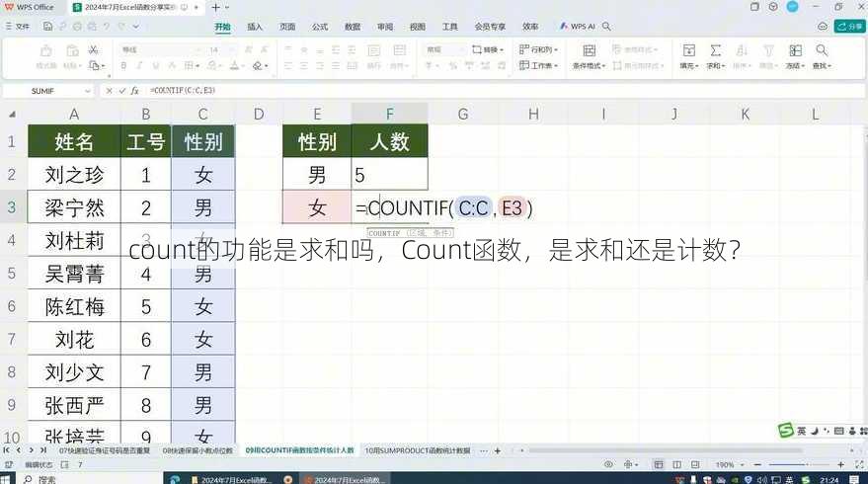
Task: Open the Convert (转换) dropdown
Action: tap(488, 49)
